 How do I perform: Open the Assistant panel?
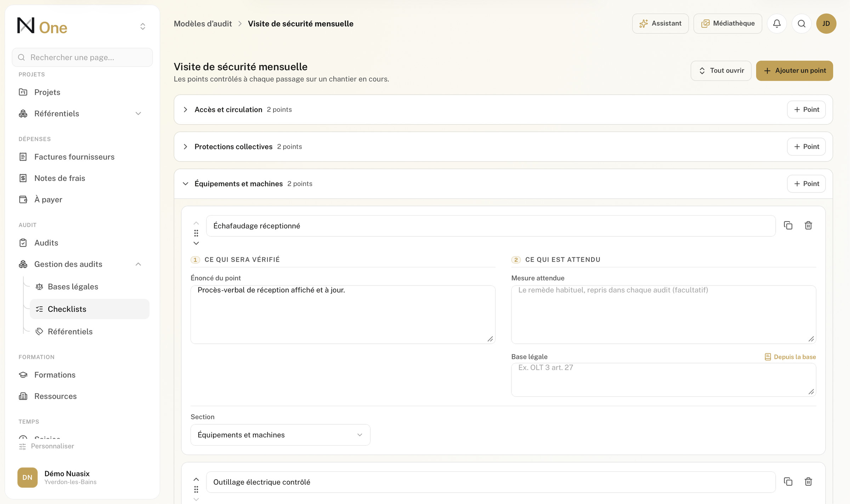click(x=661, y=23)
